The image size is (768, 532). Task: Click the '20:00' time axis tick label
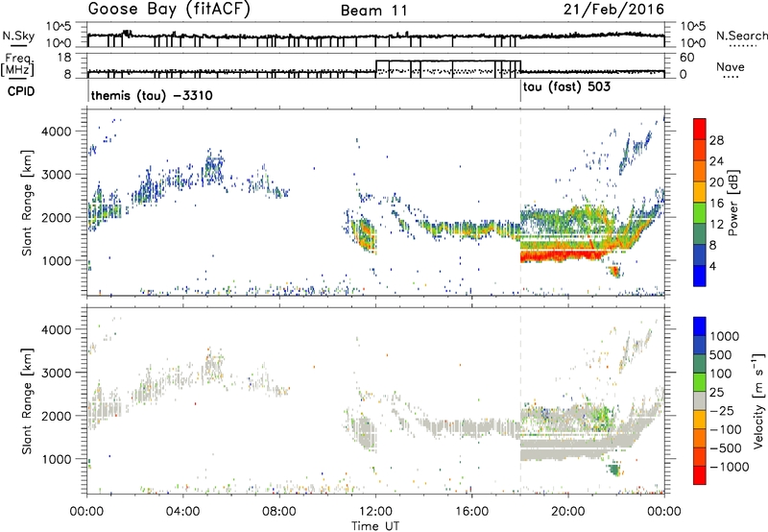[568, 512]
